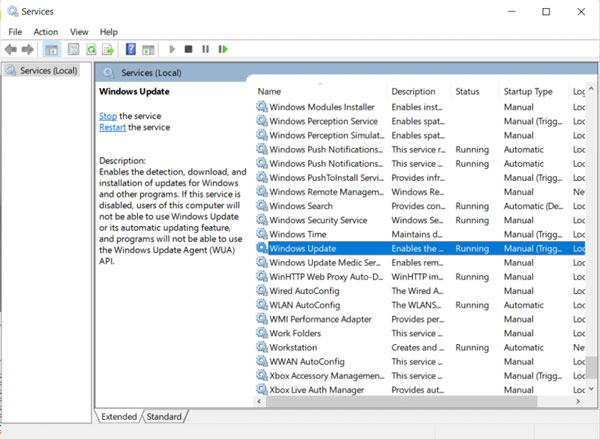Click Automatic startup type of Workstation

[x=523, y=347]
